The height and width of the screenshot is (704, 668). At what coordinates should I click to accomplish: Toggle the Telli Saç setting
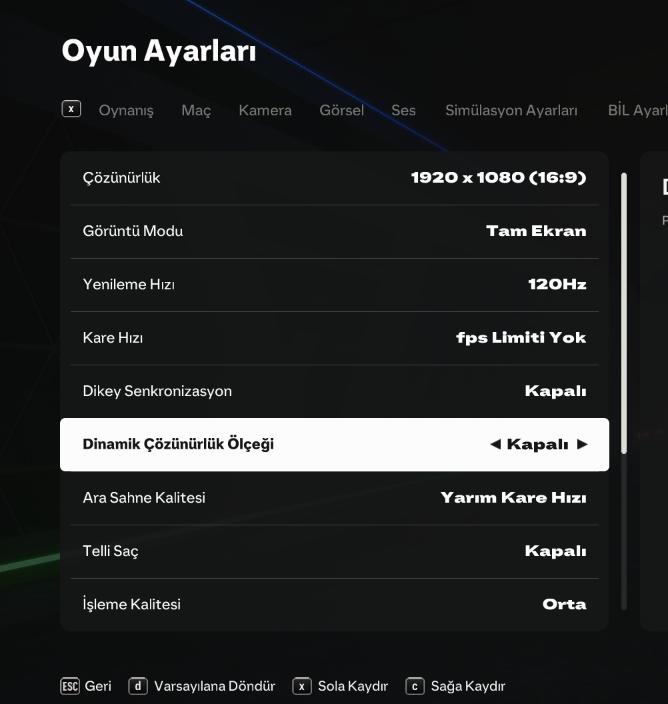click(x=334, y=551)
